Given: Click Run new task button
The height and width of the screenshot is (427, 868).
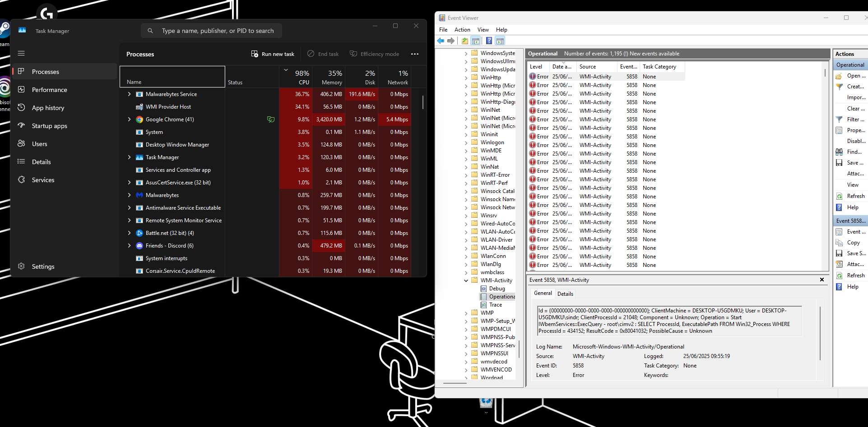Looking at the screenshot, I should [x=273, y=54].
